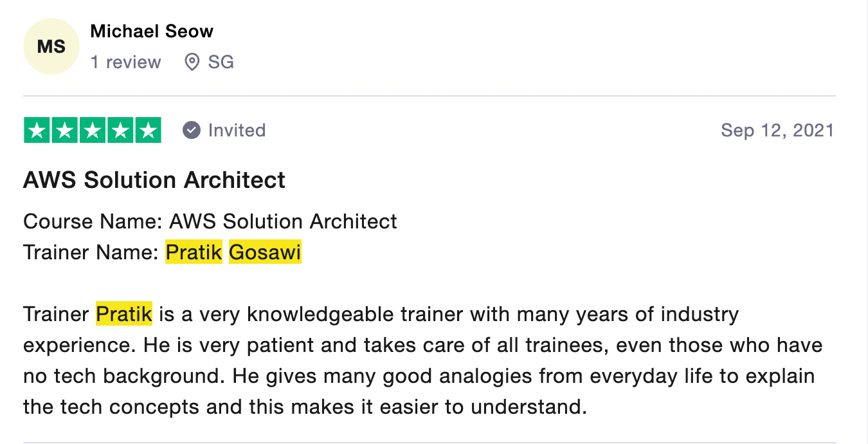The height and width of the screenshot is (444, 868).
Task: Click the 'Course Name:' label text
Action: (x=93, y=221)
